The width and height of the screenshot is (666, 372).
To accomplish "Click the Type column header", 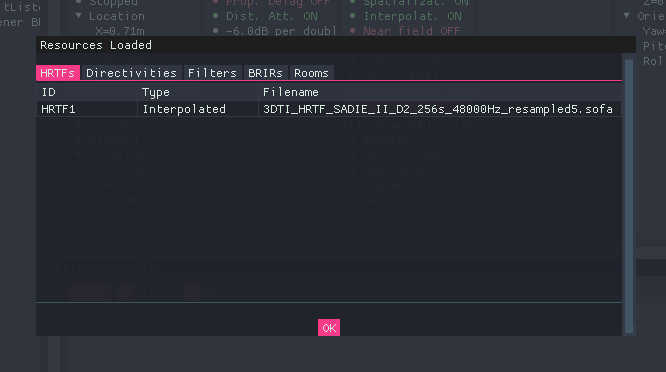I will [198, 92].
